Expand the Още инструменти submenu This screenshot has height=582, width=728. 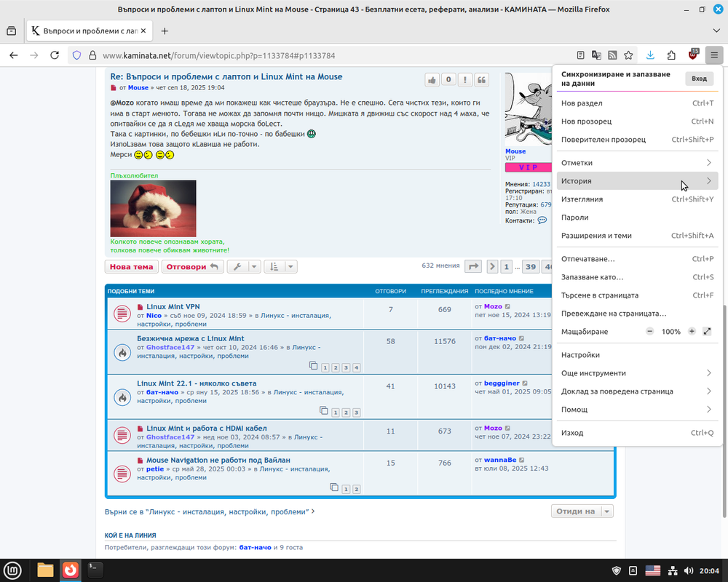pos(637,372)
